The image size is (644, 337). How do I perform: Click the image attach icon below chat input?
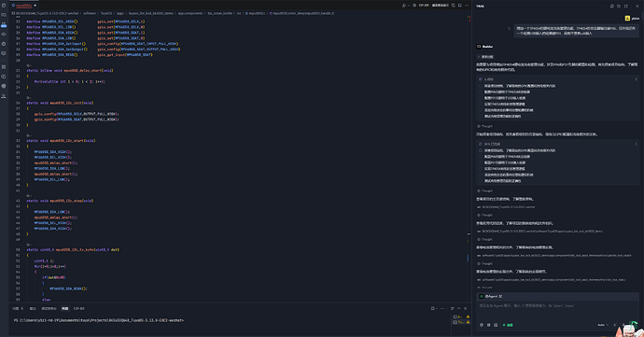496,325
